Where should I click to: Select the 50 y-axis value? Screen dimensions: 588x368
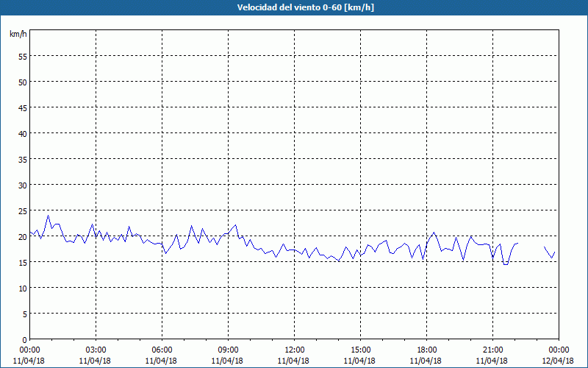[23, 84]
